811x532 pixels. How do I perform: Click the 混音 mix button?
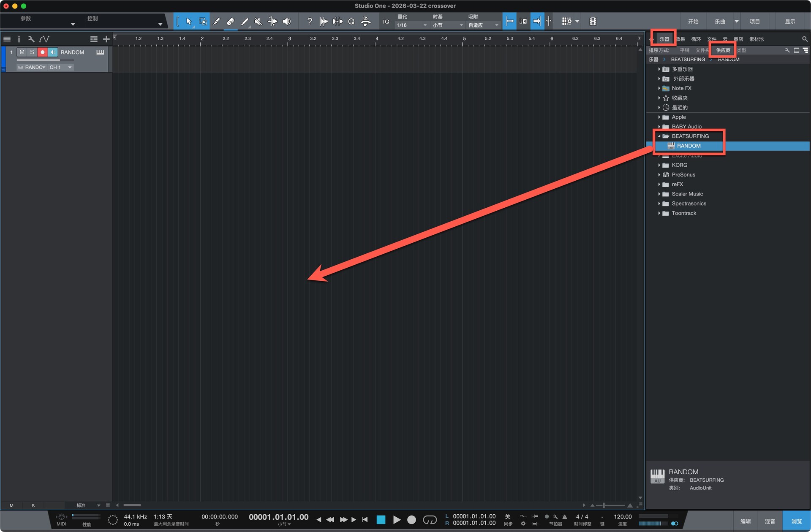click(770, 521)
